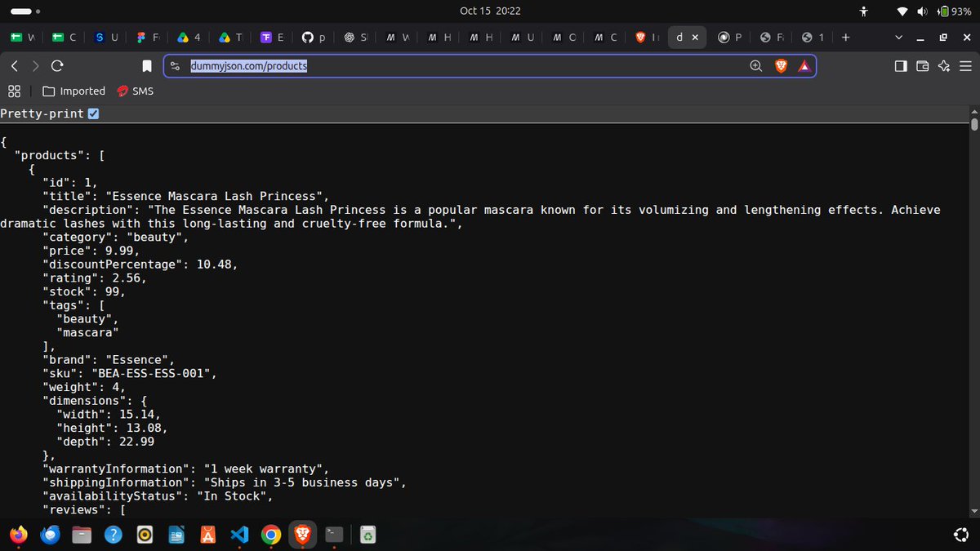980x551 pixels.
Task: Click the page scroll down arrow
Action: (973, 511)
